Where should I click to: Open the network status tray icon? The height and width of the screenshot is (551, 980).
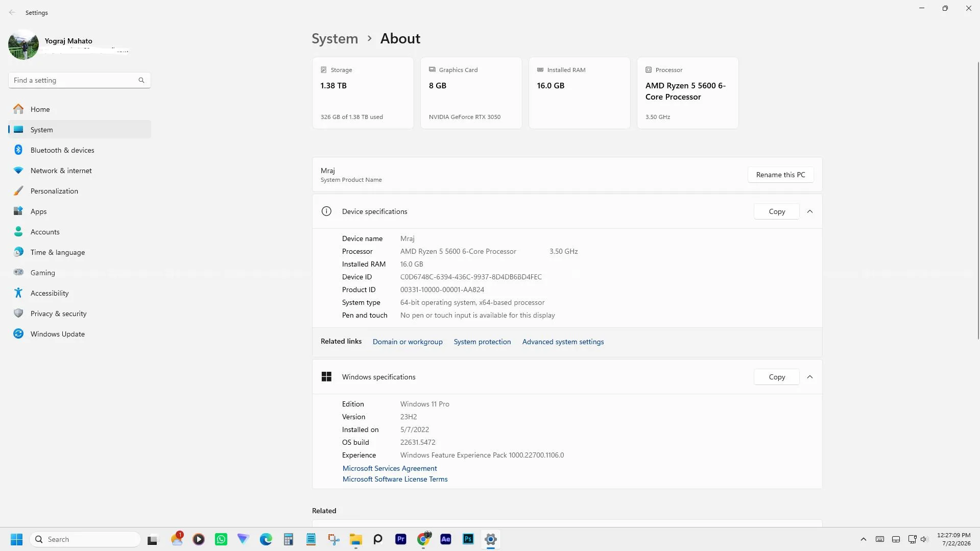pos(912,539)
